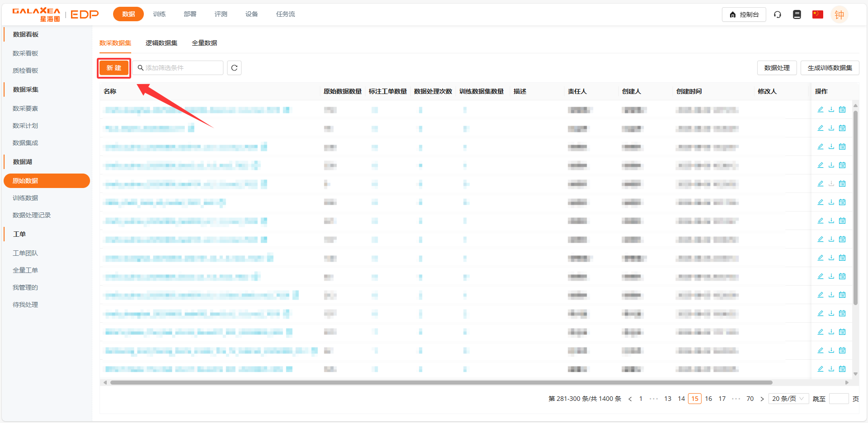
Task: Open the documentation book icon in header
Action: click(797, 14)
